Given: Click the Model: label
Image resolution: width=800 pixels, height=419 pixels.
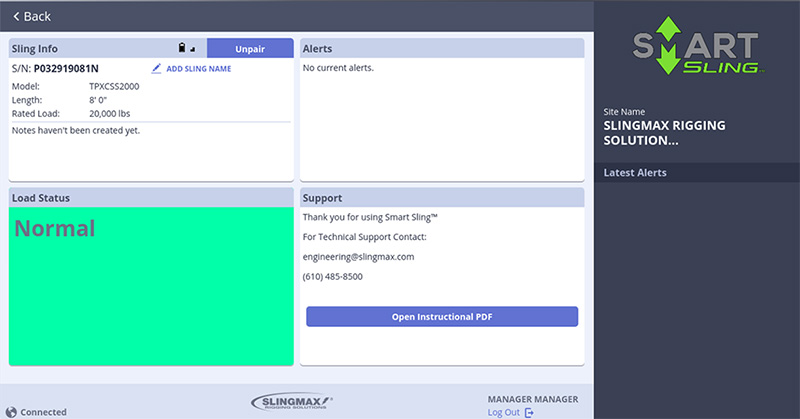Looking at the screenshot, I should coord(26,86).
